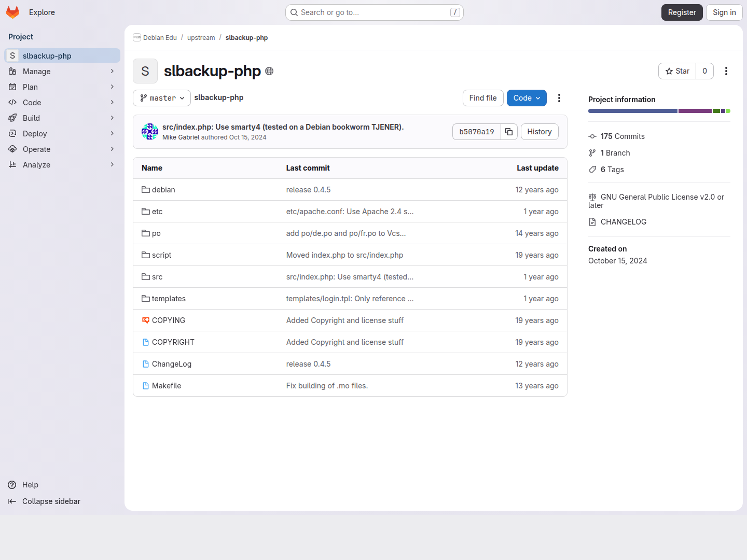Screen dimensions: 747x560
Task: Click the Analyze chart icon
Action: (x=12, y=164)
